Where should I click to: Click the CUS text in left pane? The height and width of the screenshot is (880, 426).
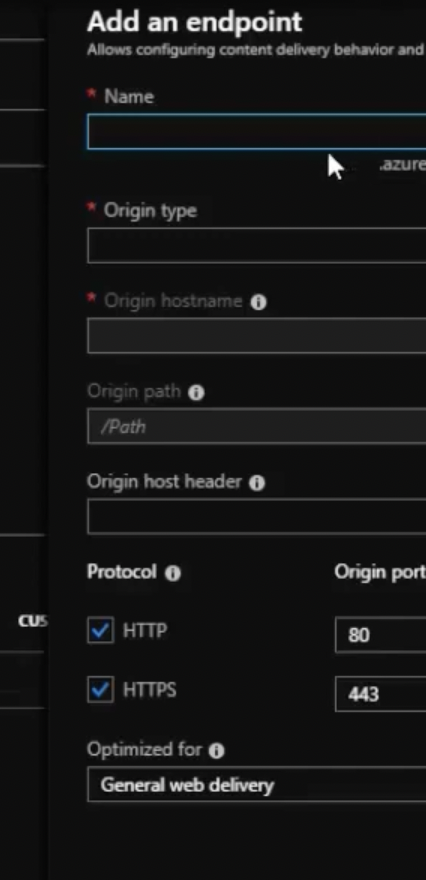click(x=33, y=621)
